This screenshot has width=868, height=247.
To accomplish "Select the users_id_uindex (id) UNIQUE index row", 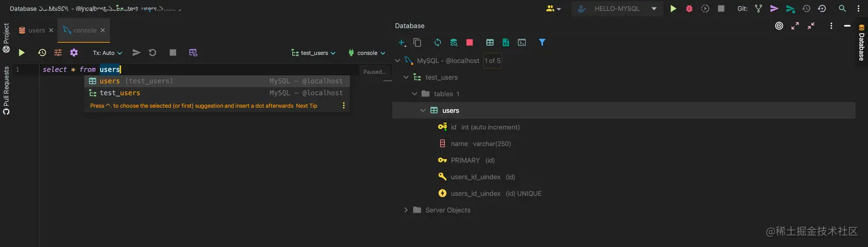I will pyautogui.click(x=490, y=194).
